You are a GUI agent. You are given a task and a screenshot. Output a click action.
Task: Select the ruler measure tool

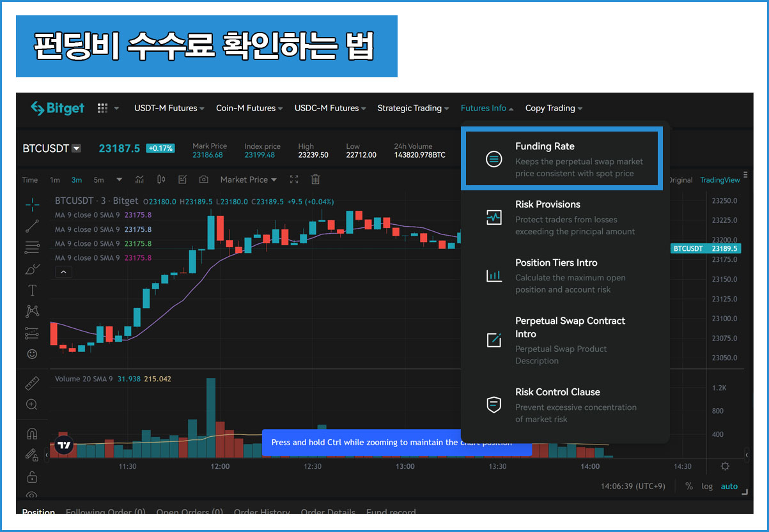32,383
